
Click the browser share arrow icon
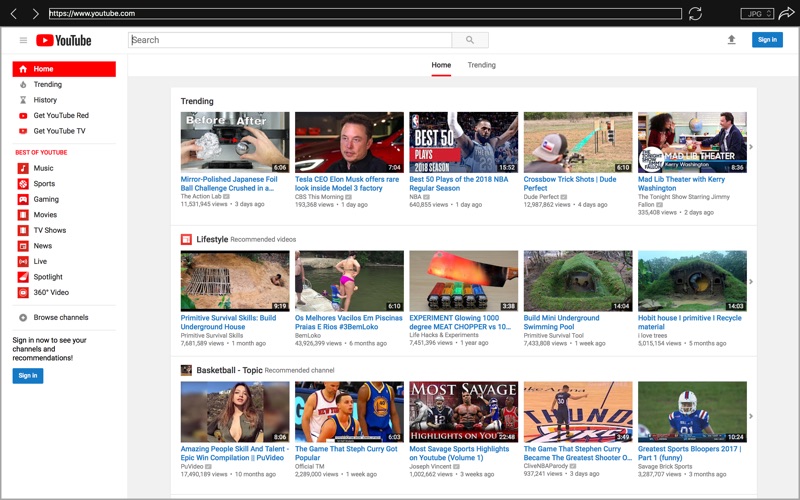786,13
